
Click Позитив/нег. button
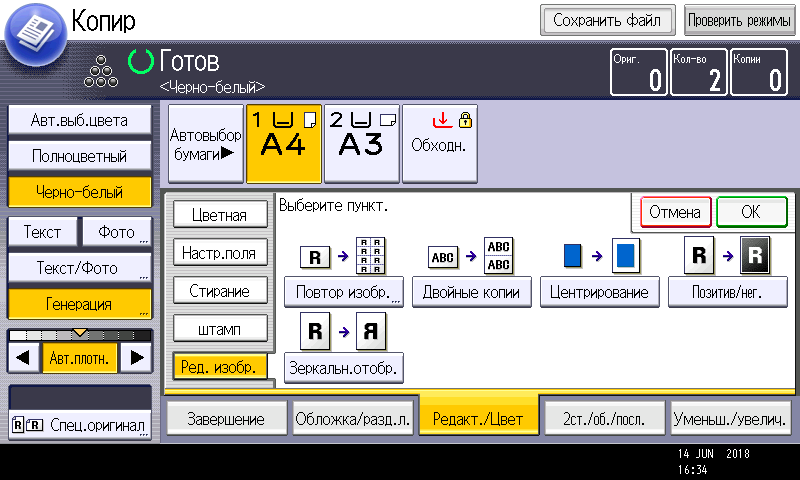pos(728,292)
